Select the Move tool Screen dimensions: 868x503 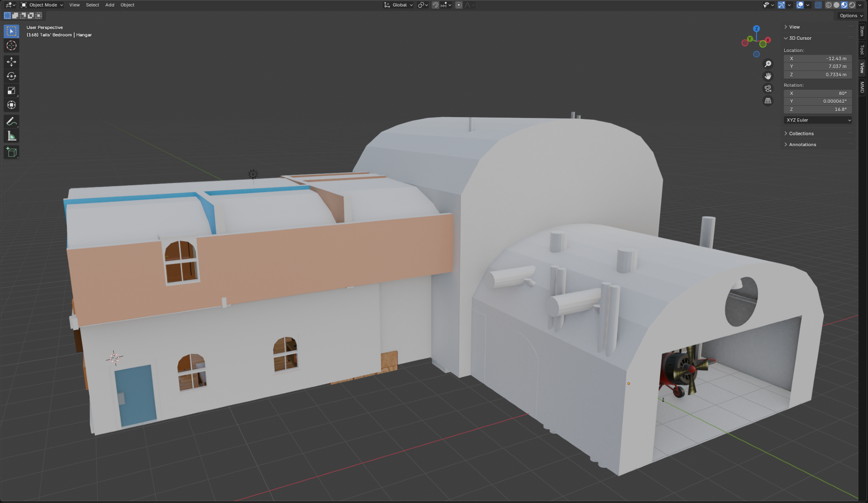(11, 62)
